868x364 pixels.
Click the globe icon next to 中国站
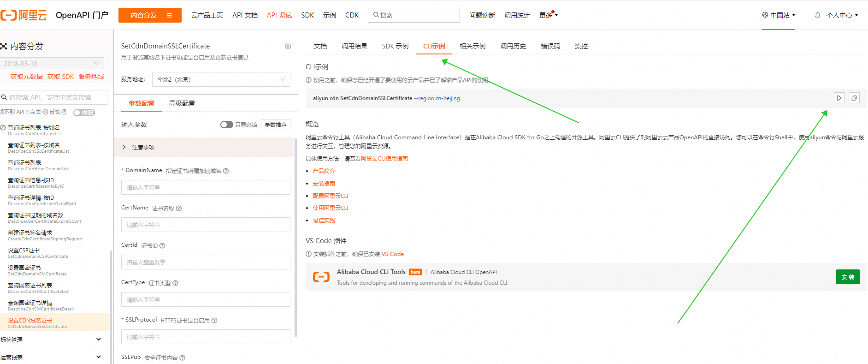pyautogui.click(x=765, y=15)
